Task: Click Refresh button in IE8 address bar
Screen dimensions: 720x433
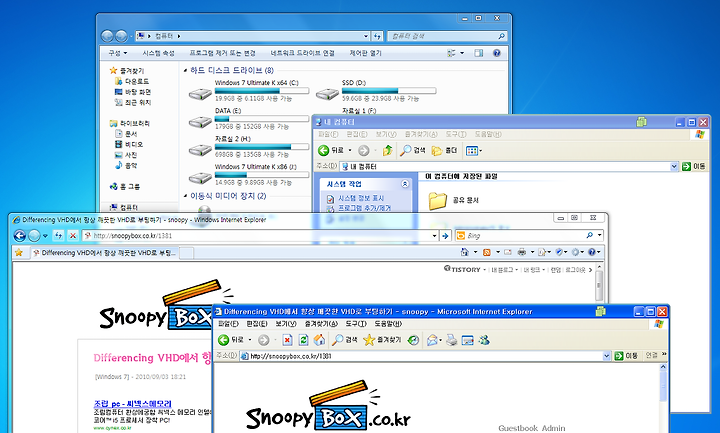Action: click(x=58, y=236)
